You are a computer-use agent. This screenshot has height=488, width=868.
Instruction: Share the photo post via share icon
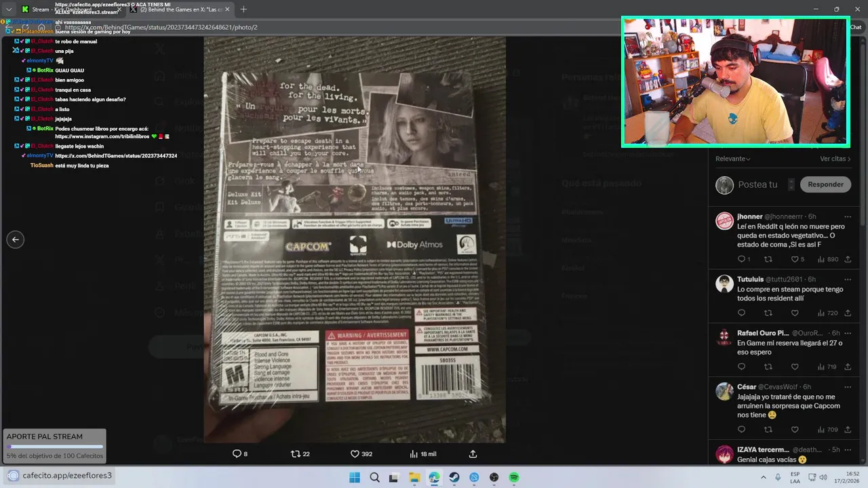coord(473,453)
